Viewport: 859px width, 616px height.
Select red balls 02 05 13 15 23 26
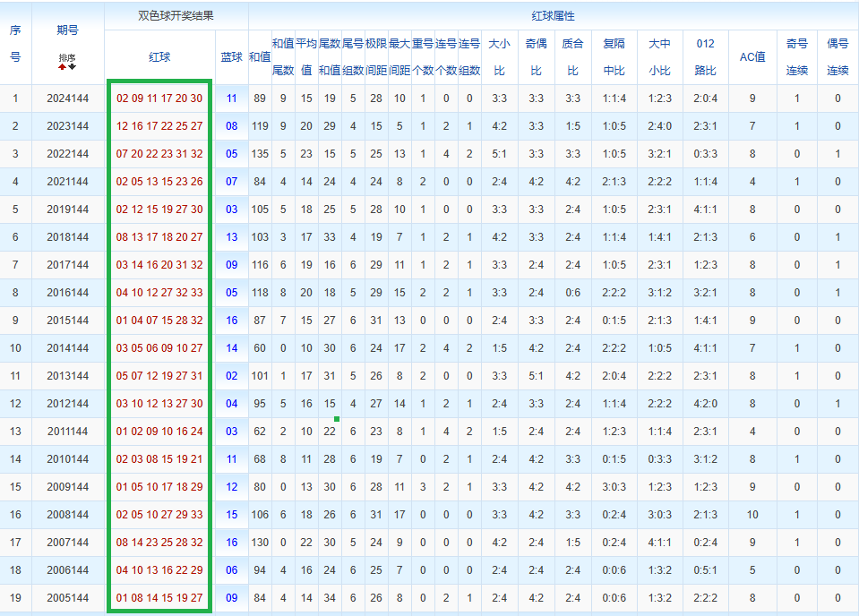[x=159, y=182]
